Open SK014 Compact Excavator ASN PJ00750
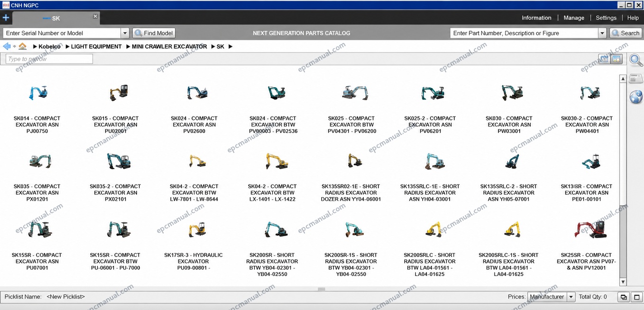 click(x=37, y=109)
